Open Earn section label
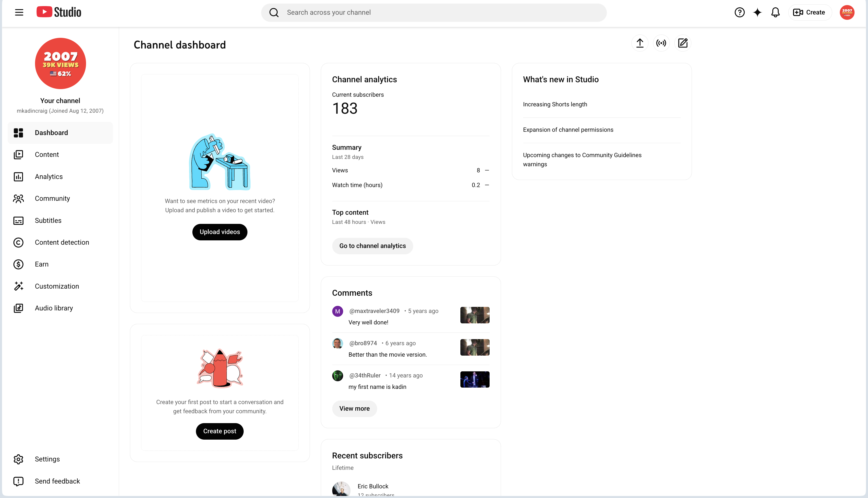The height and width of the screenshot is (498, 868). (42, 264)
